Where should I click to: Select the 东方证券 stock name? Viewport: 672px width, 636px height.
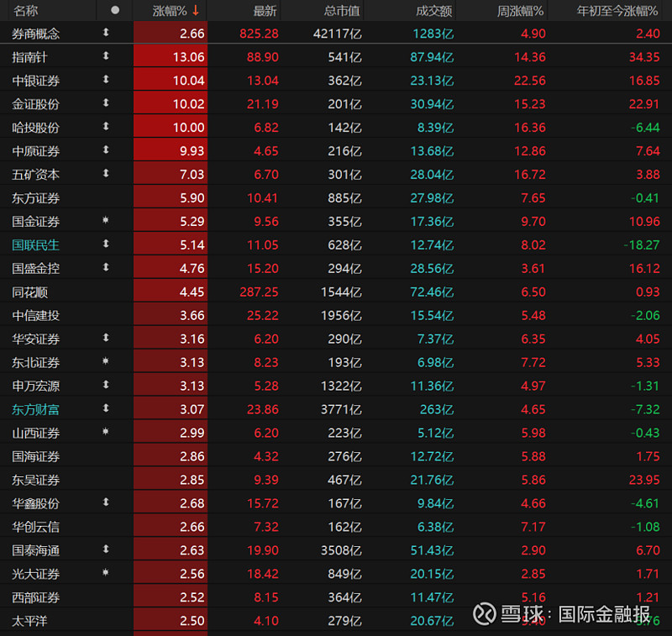pos(35,198)
